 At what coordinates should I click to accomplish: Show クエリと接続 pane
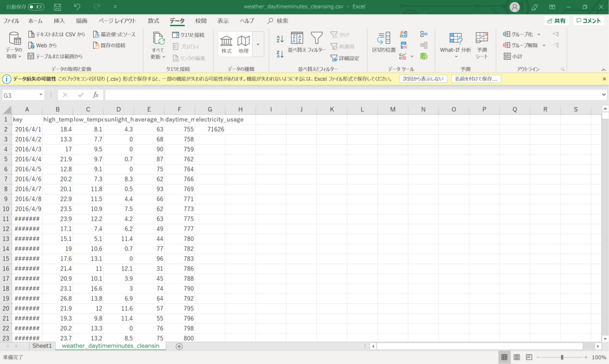[x=188, y=35]
